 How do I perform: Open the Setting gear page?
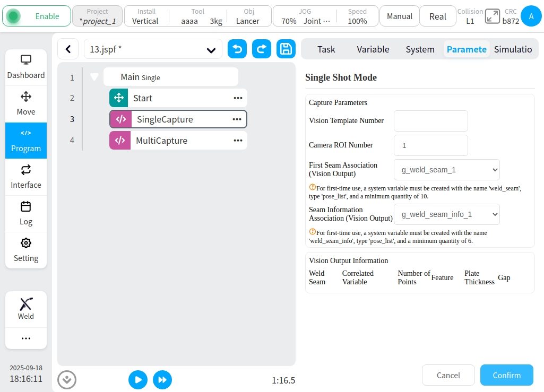26,250
